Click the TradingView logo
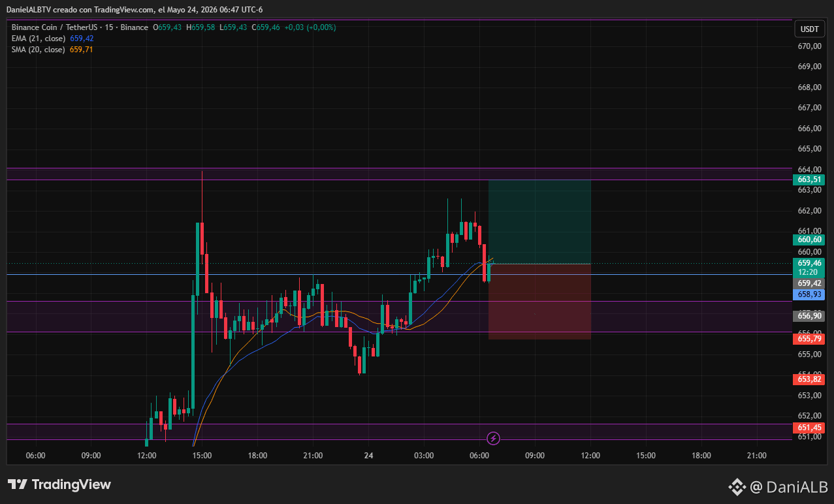Viewport: 834px width, 504px height. click(x=59, y=484)
